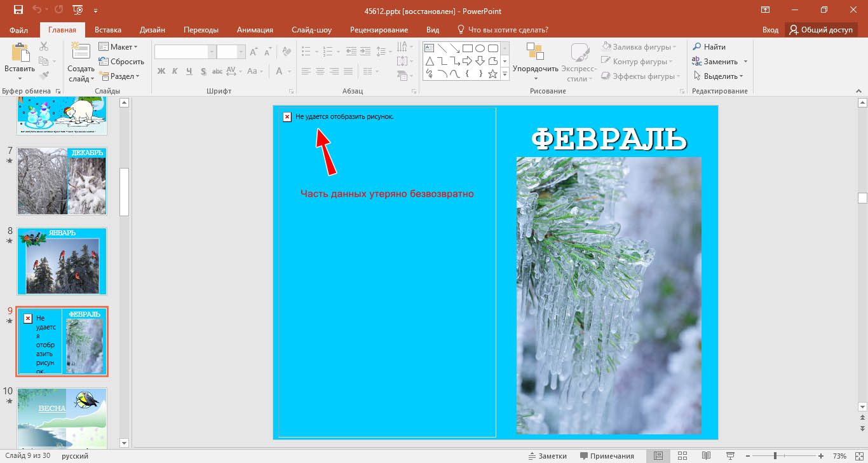Click the zoom slider handle
The image size is (868, 463).
click(775, 456)
